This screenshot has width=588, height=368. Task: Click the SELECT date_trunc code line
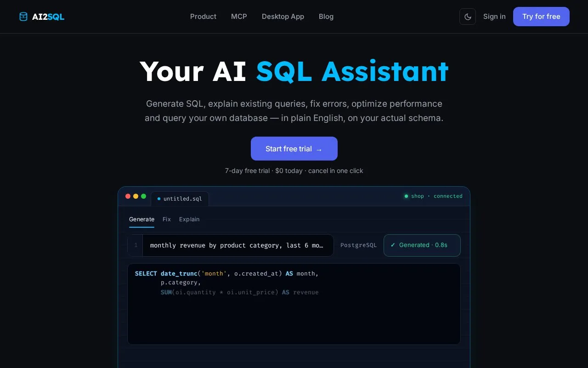[227, 274]
